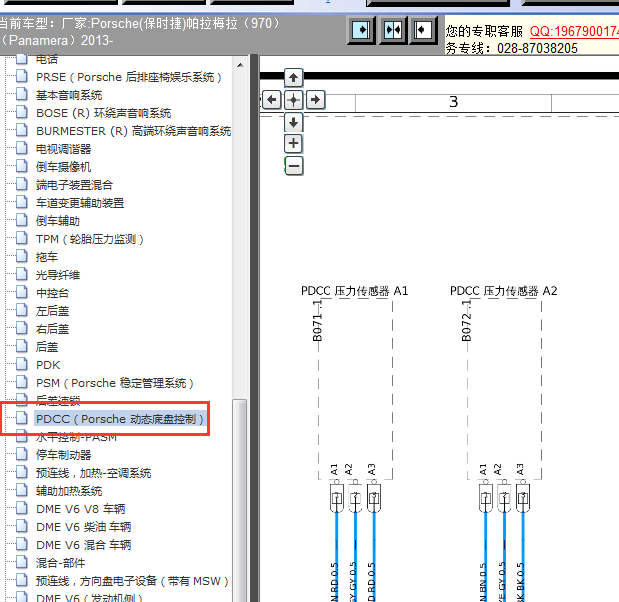Open 预连线，加热-空调系统 item
Screen dimensions: 619x602
(x=94, y=473)
